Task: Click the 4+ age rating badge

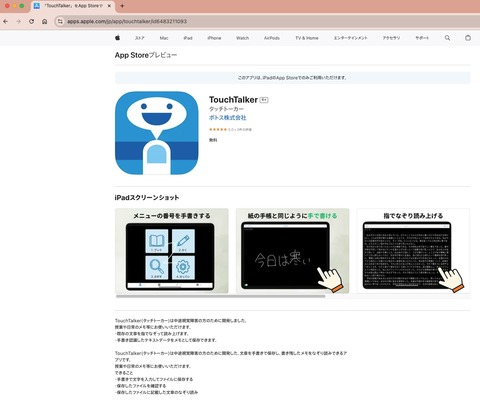Action: coord(264,100)
